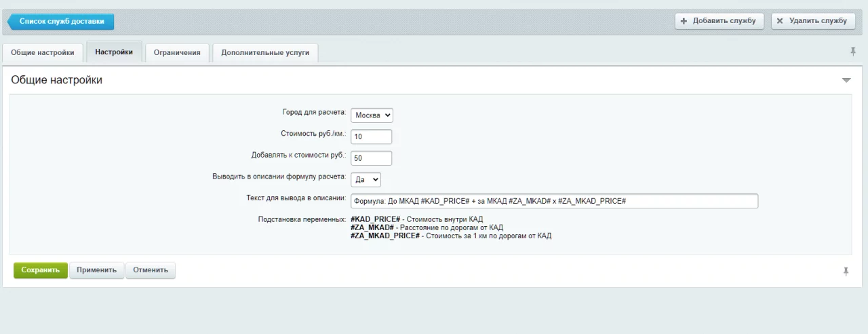
Task: Open the Ограничения tab
Action: 177,53
